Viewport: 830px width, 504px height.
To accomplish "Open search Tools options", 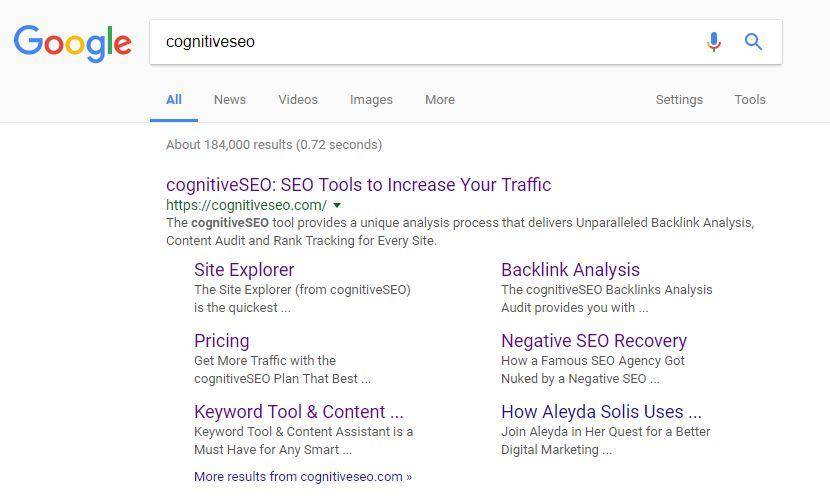I will 750,100.
